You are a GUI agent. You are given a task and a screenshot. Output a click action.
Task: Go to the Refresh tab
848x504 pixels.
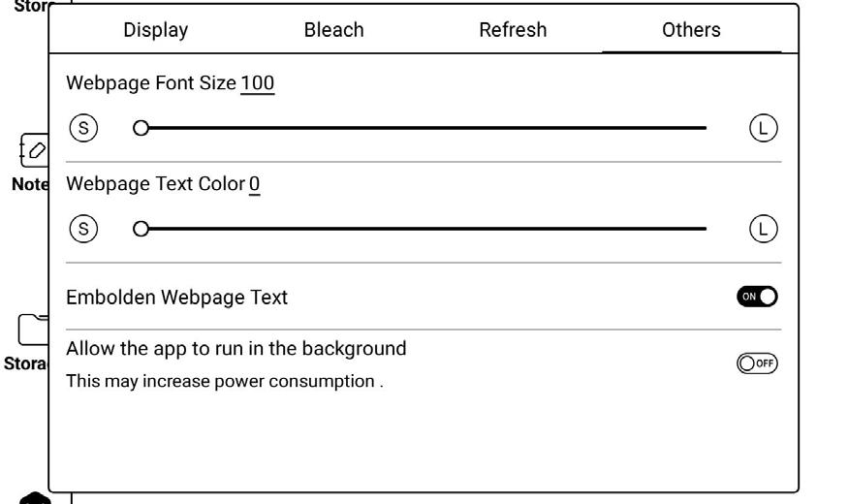pyautogui.click(x=513, y=30)
